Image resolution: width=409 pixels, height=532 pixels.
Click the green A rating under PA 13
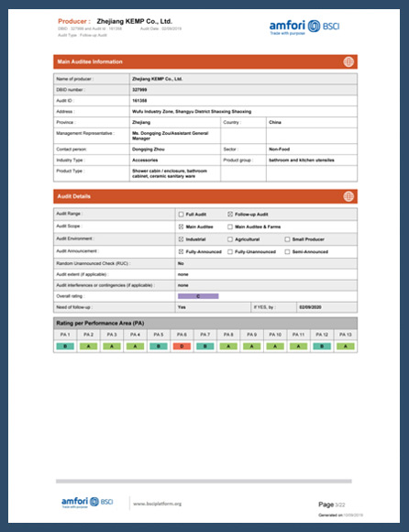[345, 347]
